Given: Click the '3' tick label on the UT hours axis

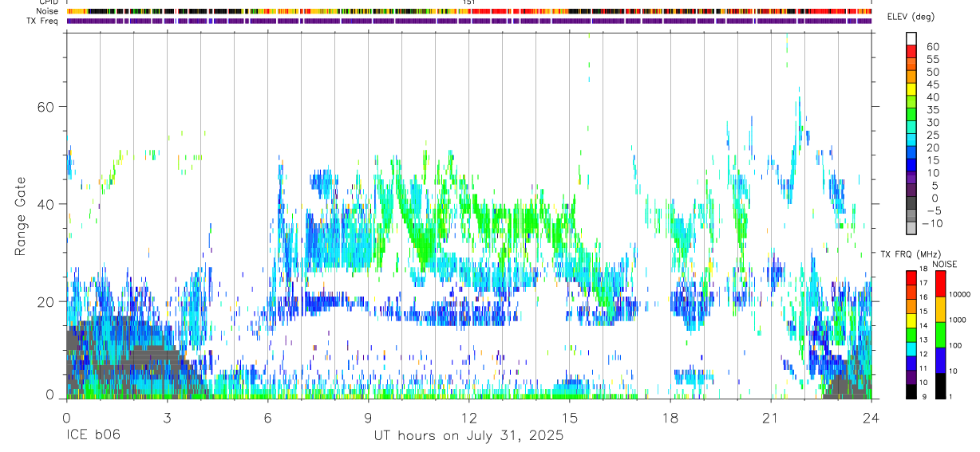Looking at the screenshot, I should point(167,418).
